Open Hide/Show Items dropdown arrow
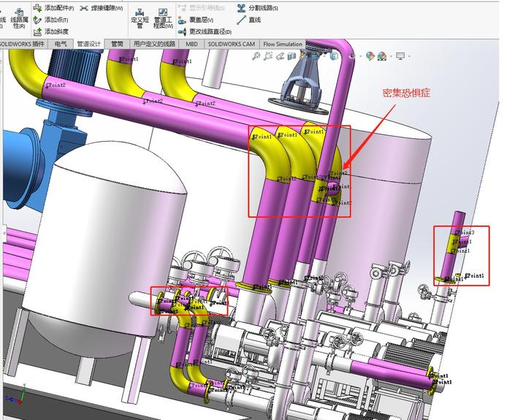The width and height of the screenshot is (526, 420). point(361,56)
